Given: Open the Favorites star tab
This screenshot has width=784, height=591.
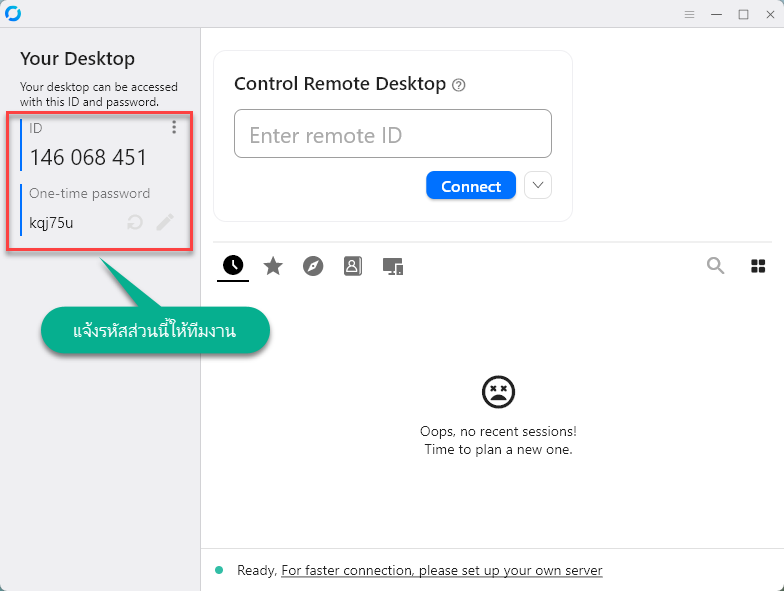Looking at the screenshot, I should 273,266.
